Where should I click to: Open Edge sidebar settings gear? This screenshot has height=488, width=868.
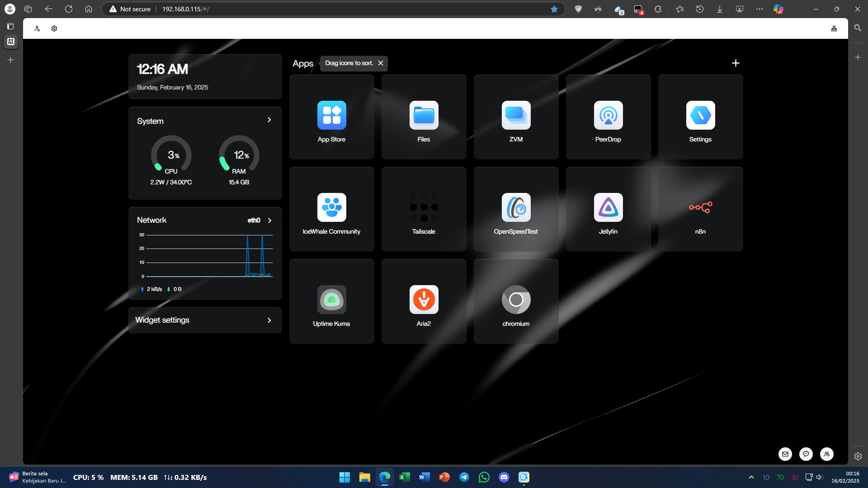858,456
